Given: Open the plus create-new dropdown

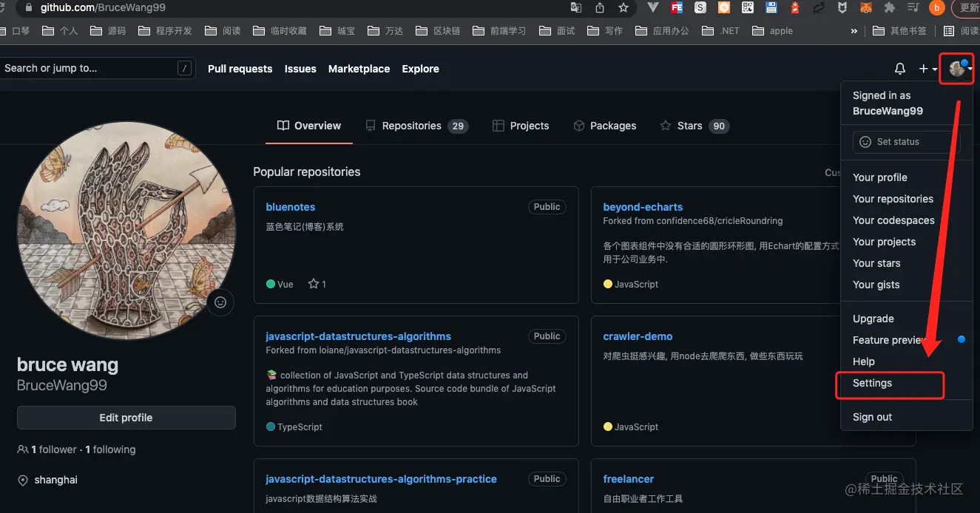Looking at the screenshot, I should pyautogui.click(x=927, y=69).
